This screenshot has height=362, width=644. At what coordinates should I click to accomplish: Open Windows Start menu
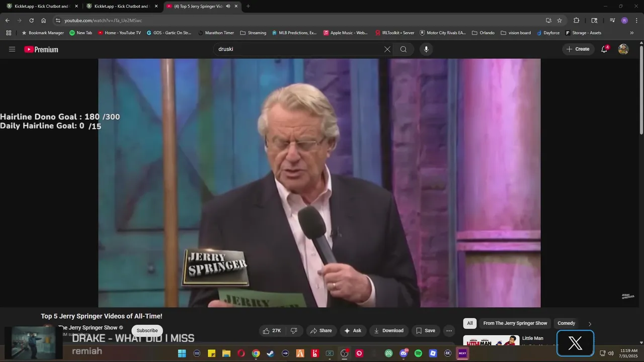point(182,353)
